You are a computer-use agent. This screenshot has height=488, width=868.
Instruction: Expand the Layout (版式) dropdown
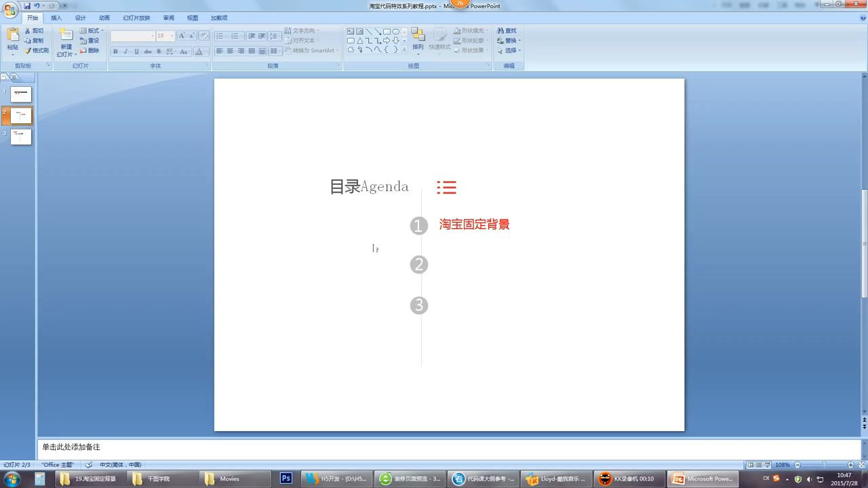pyautogui.click(x=92, y=30)
